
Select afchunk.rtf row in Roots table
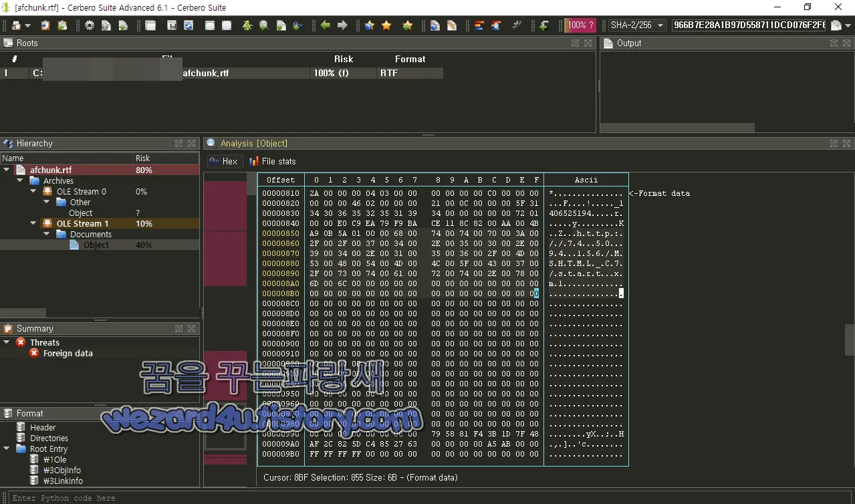[x=222, y=73]
